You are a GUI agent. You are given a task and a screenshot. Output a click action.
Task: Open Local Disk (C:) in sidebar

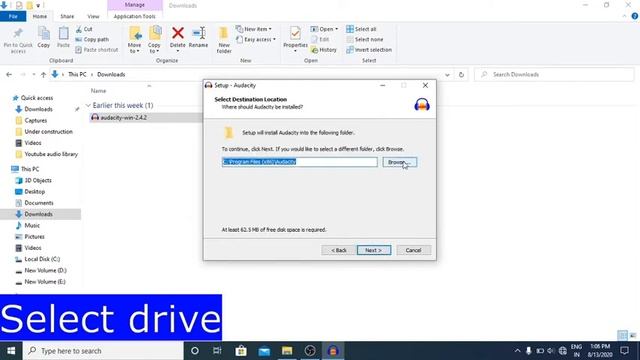click(42, 259)
